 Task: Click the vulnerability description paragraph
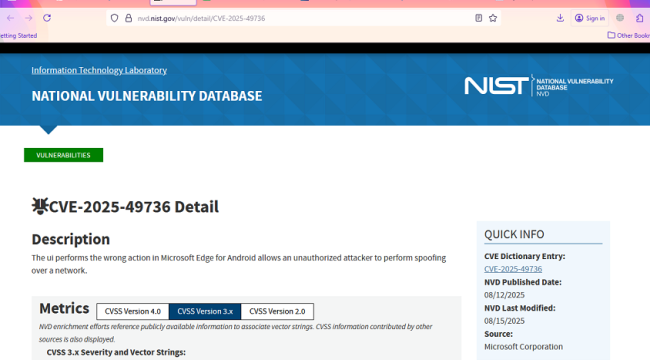coord(239,264)
